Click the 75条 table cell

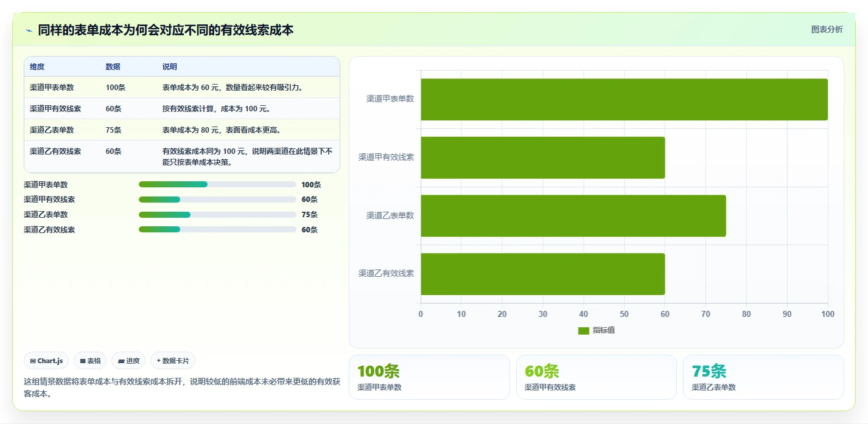[114, 130]
